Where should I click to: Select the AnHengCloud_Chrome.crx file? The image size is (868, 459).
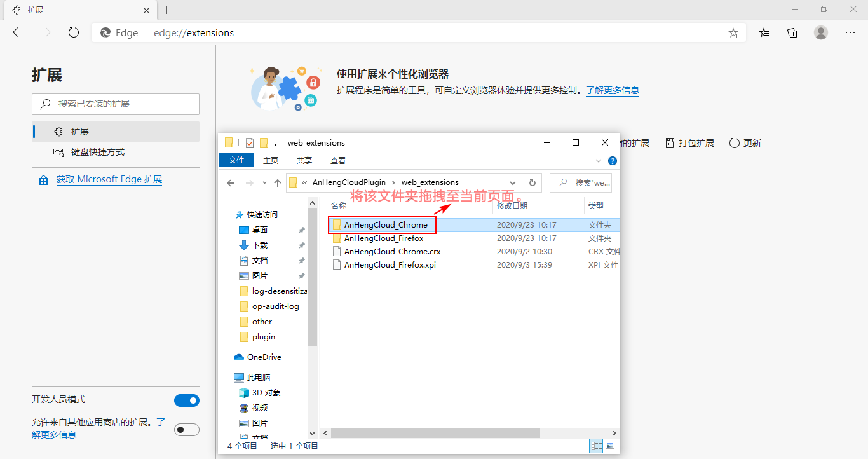[392, 251]
